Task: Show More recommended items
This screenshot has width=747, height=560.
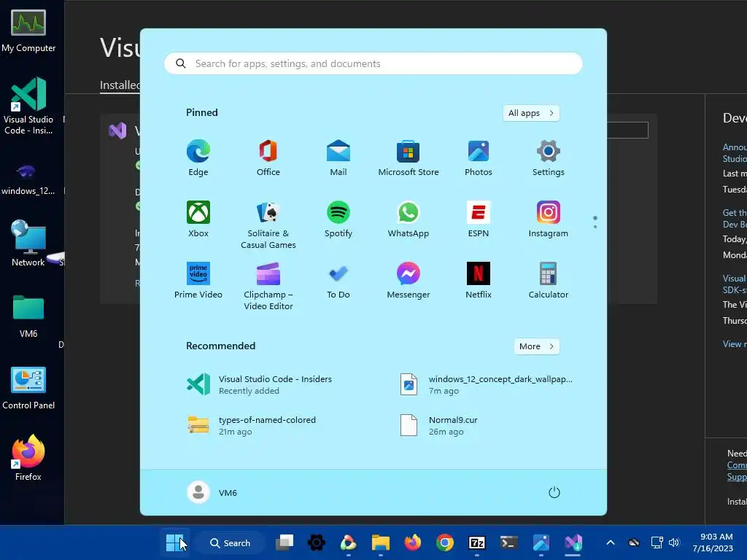Action: click(x=536, y=346)
